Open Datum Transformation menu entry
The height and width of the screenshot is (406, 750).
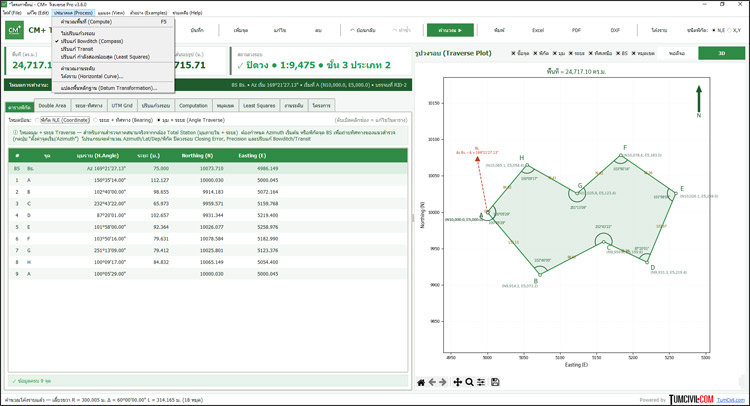109,88
